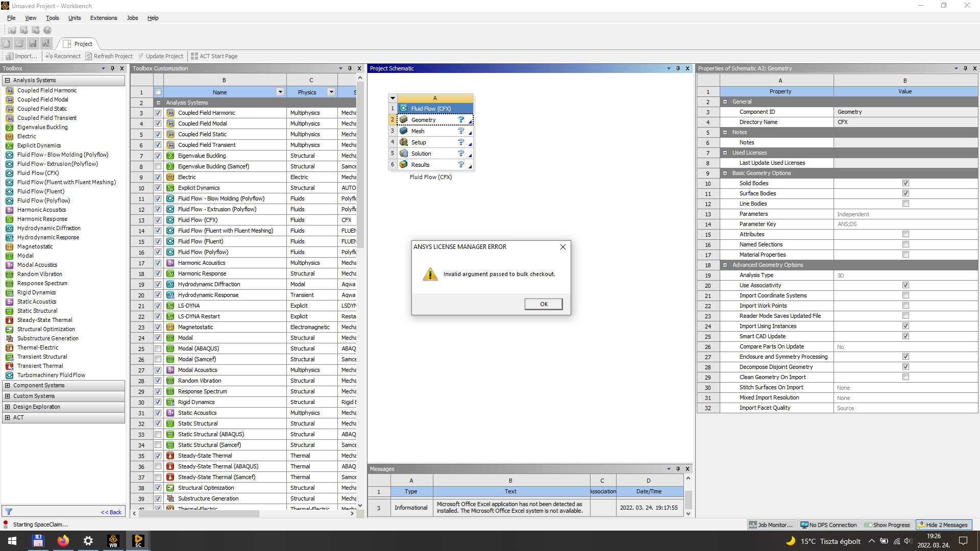The width and height of the screenshot is (980, 551).
Task: Expand Component Systems group
Action: (7, 385)
